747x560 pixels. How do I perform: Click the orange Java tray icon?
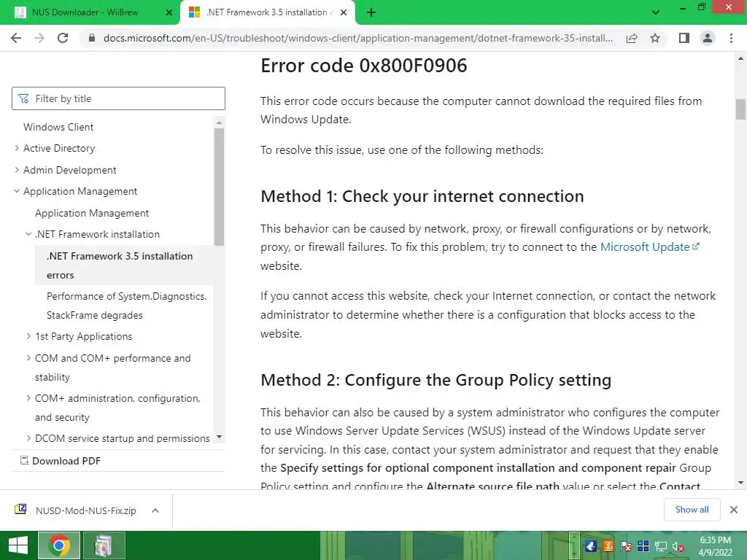(608, 546)
